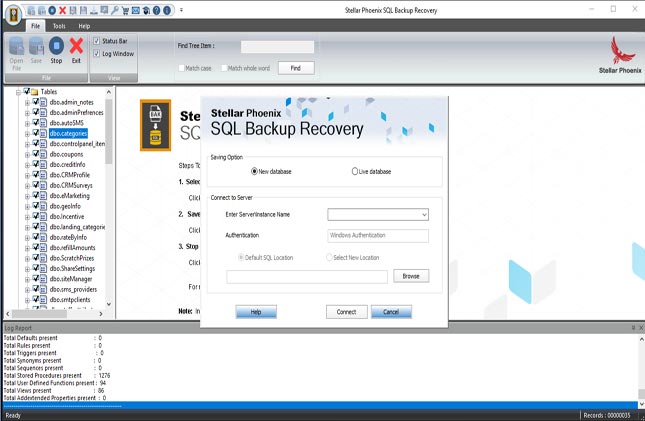Click table icon next to dbo.coupons
This screenshot has height=421, width=645.
(x=43, y=154)
